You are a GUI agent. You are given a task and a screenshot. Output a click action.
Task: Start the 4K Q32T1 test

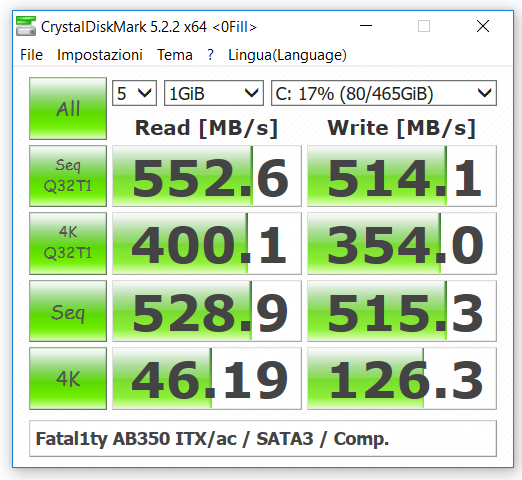68,243
